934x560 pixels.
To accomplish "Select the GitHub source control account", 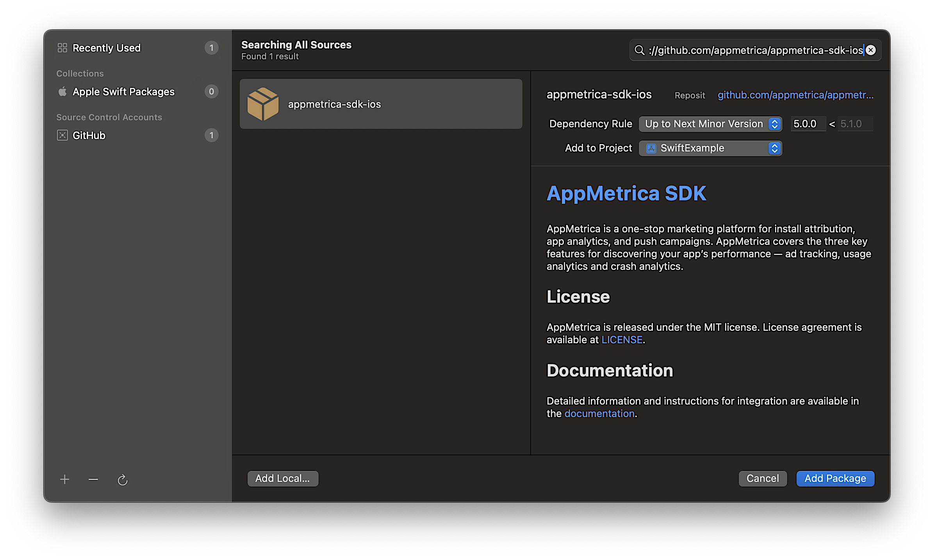I will 89,136.
